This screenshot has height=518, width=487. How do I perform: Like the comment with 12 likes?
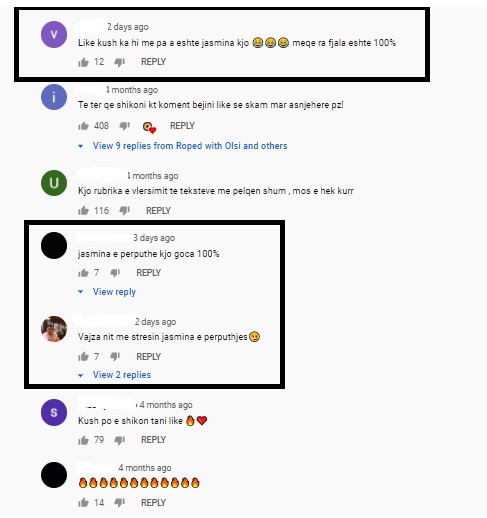[x=83, y=62]
